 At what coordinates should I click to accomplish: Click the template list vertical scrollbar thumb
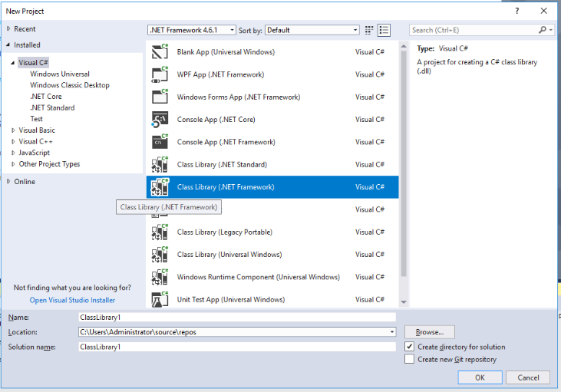click(x=404, y=164)
